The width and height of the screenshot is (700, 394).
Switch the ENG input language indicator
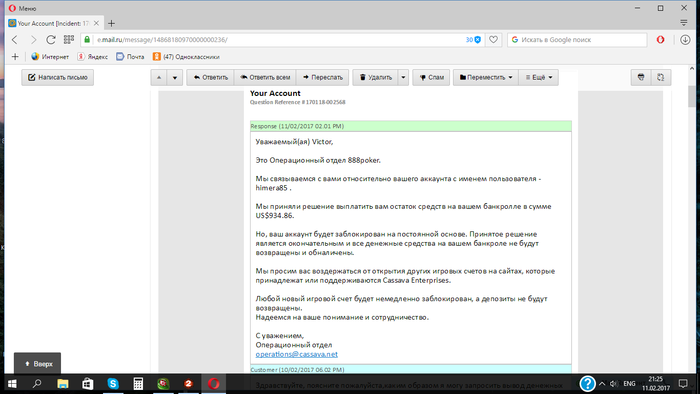629,384
